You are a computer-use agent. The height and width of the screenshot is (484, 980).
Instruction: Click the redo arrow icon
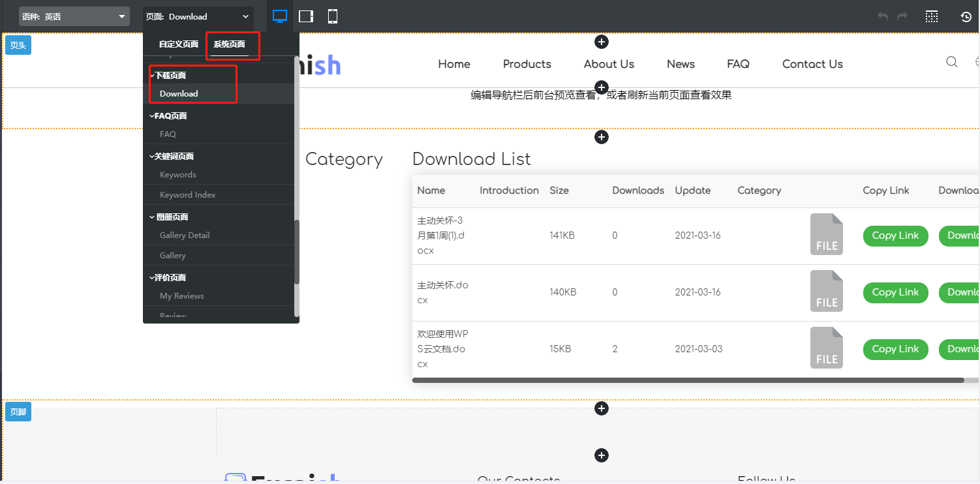902,17
